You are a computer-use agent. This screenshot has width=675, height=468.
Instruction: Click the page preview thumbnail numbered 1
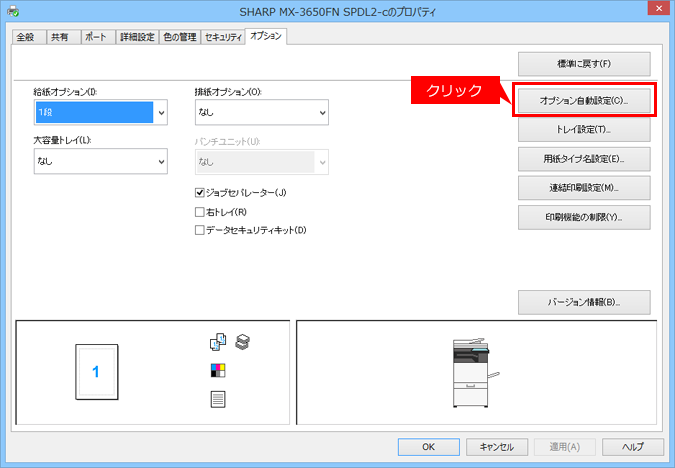97,372
